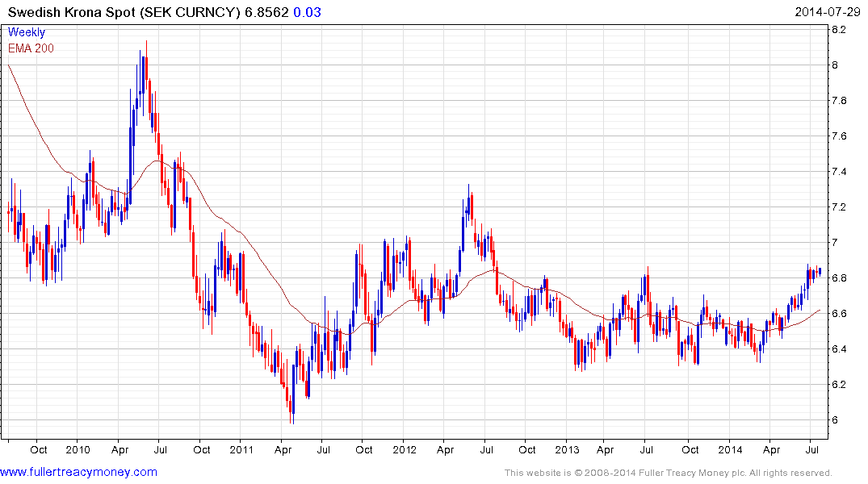
Task: Click the chart date 2014-07-29
Action: (827, 12)
